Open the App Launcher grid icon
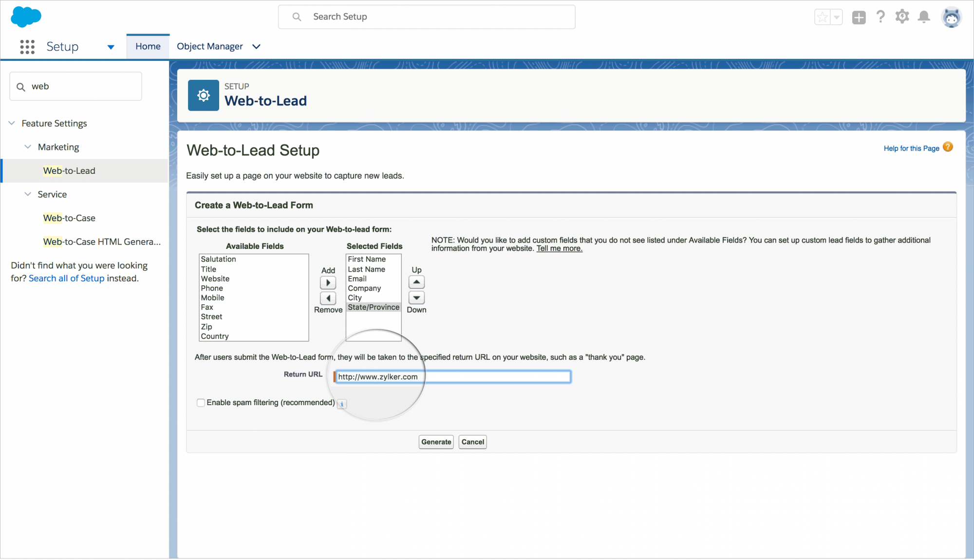The image size is (974, 560). 27,47
